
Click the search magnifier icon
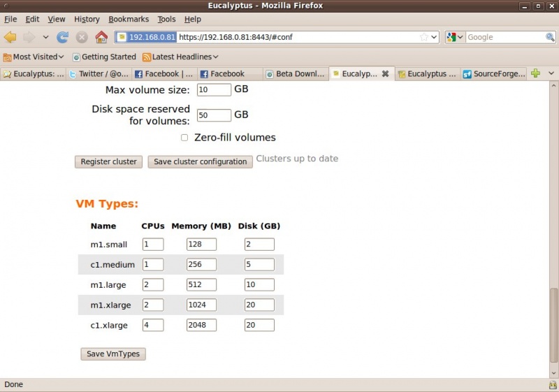click(550, 37)
